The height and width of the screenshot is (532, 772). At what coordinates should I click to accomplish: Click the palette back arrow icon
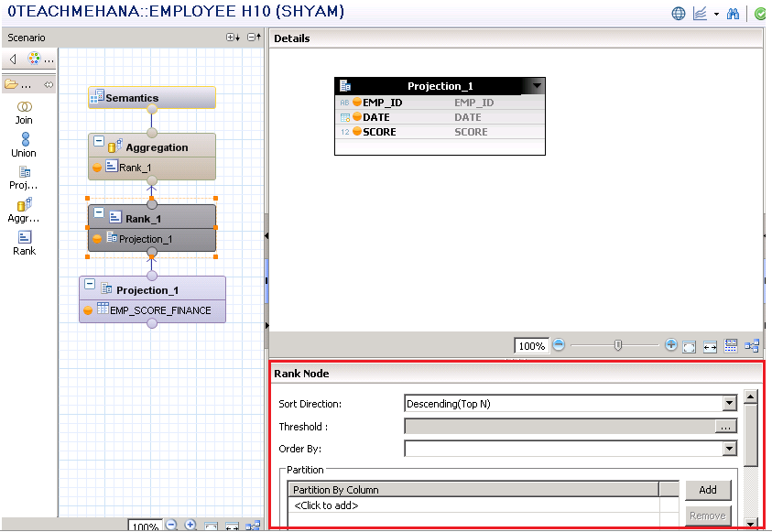click(x=14, y=59)
